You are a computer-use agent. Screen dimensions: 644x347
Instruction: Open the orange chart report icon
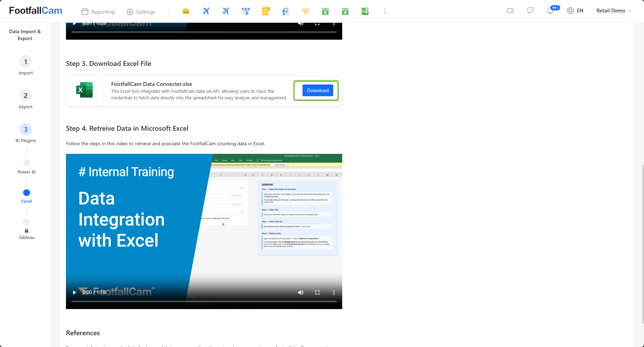(x=266, y=11)
